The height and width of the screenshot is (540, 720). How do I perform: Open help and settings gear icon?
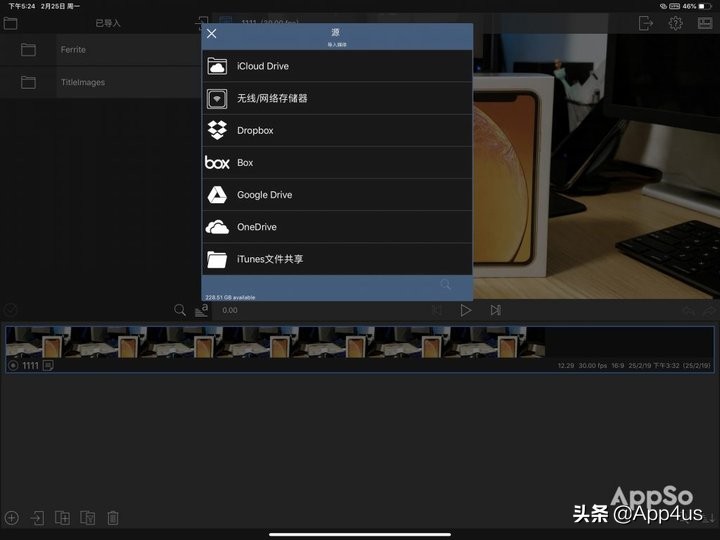[675, 23]
